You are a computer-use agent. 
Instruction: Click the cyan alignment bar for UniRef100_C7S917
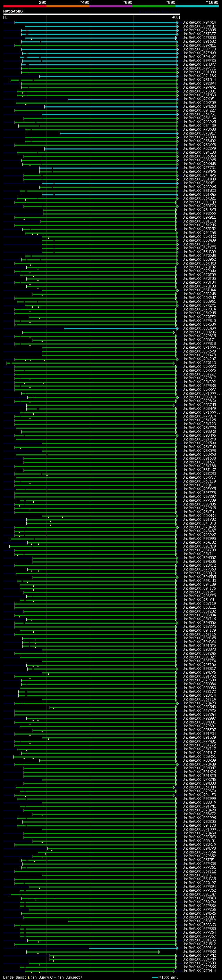119,133
